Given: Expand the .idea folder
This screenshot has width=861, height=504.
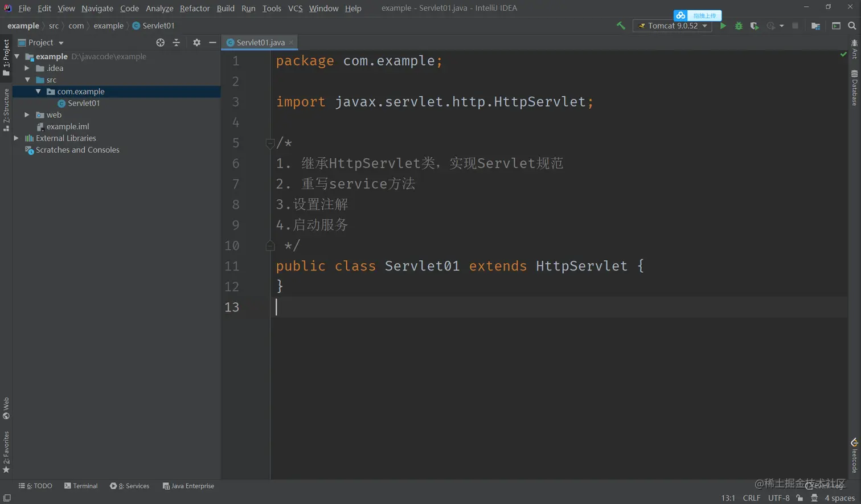Looking at the screenshot, I should [x=27, y=68].
